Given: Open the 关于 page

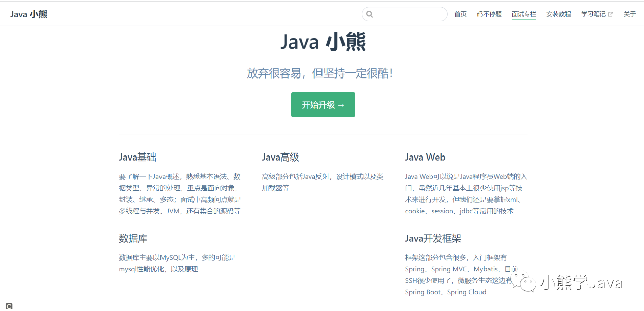Looking at the screenshot, I should [x=629, y=14].
